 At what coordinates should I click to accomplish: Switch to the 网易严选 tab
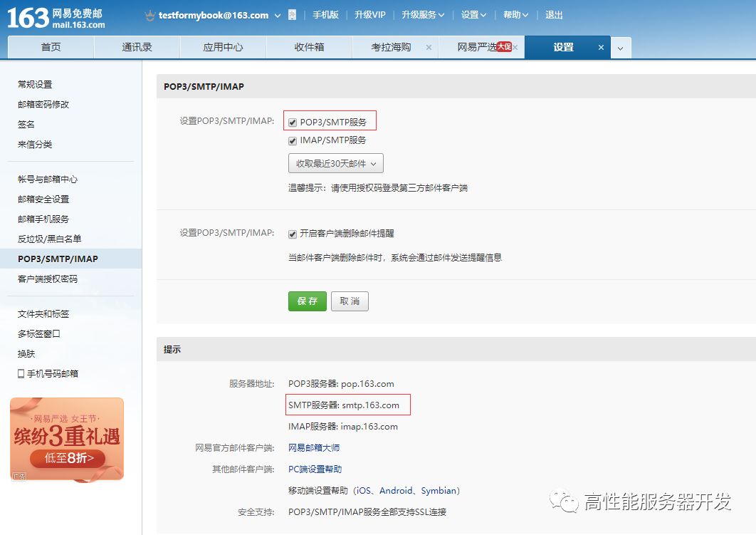tap(478, 47)
